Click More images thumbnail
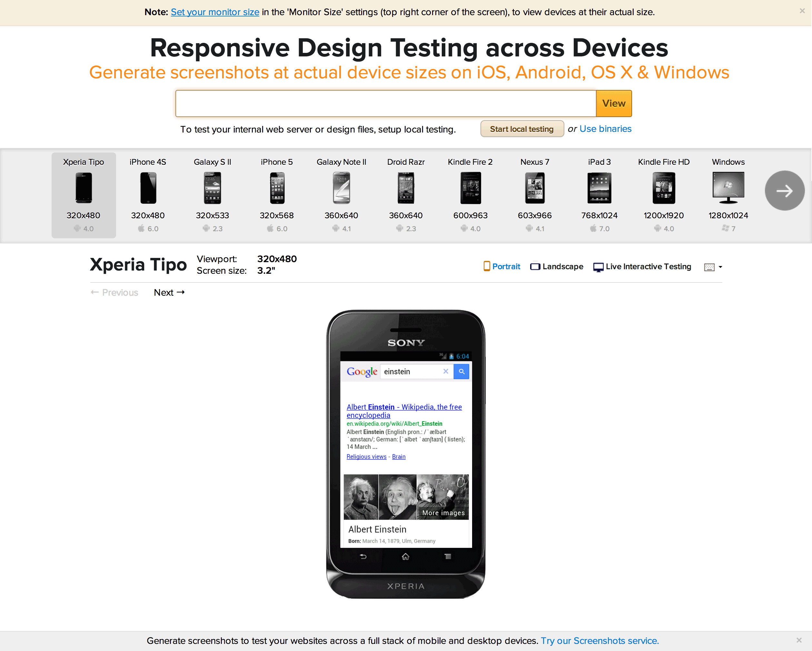812x651 pixels. [443, 497]
